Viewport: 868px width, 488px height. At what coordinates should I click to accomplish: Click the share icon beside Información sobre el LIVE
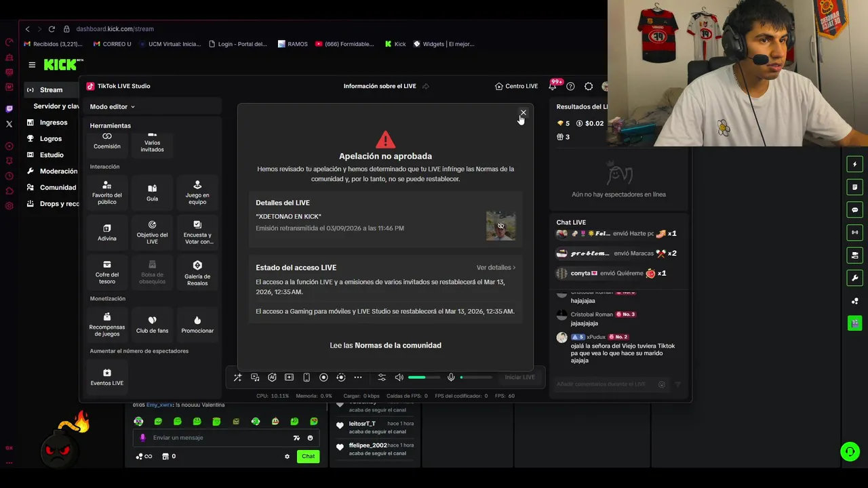click(x=426, y=87)
